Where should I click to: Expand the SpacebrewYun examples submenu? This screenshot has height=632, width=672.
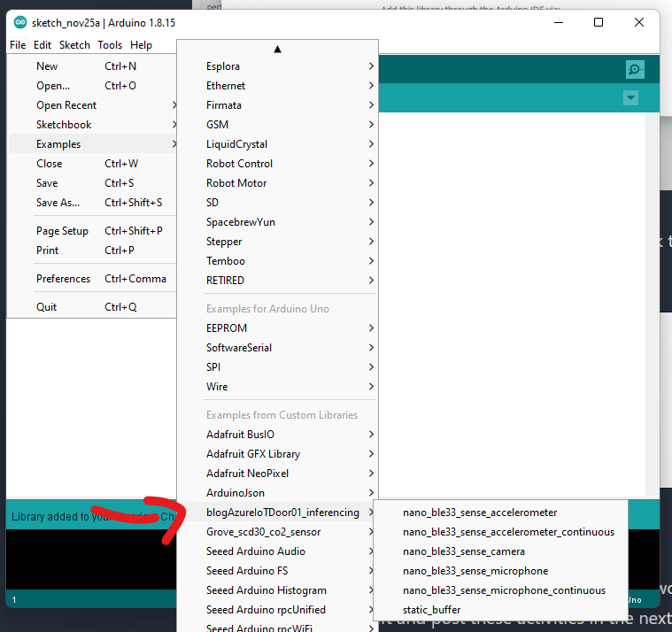278,222
